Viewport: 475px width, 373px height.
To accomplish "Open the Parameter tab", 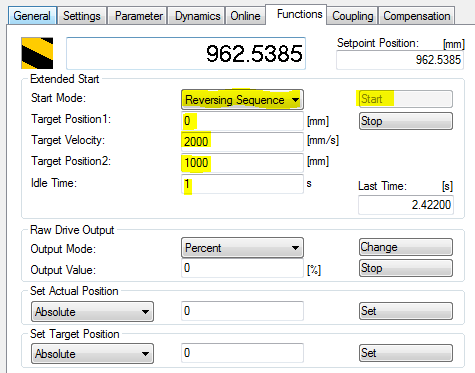I will pos(138,16).
